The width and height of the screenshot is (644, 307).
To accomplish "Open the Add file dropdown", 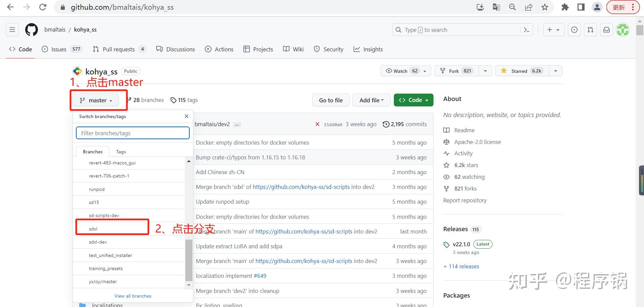I will (x=371, y=100).
